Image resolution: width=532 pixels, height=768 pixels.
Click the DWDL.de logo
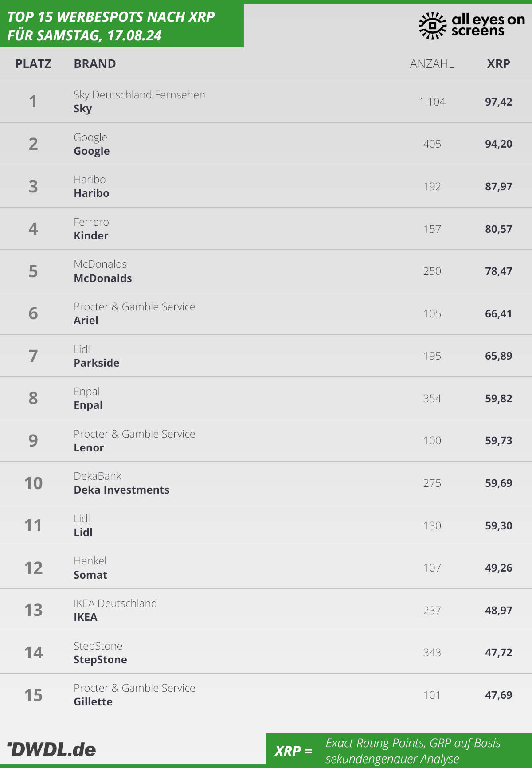click(x=51, y=749)
